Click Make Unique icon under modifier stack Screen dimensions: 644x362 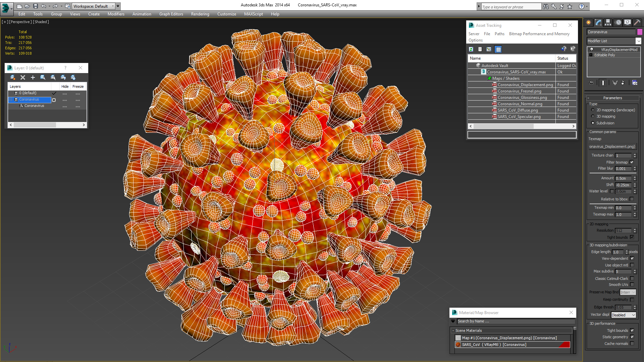pos(615,82)
